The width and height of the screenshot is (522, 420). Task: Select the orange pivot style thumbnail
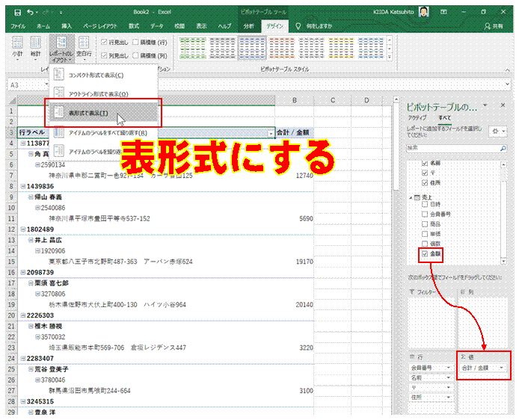(282, 49)
